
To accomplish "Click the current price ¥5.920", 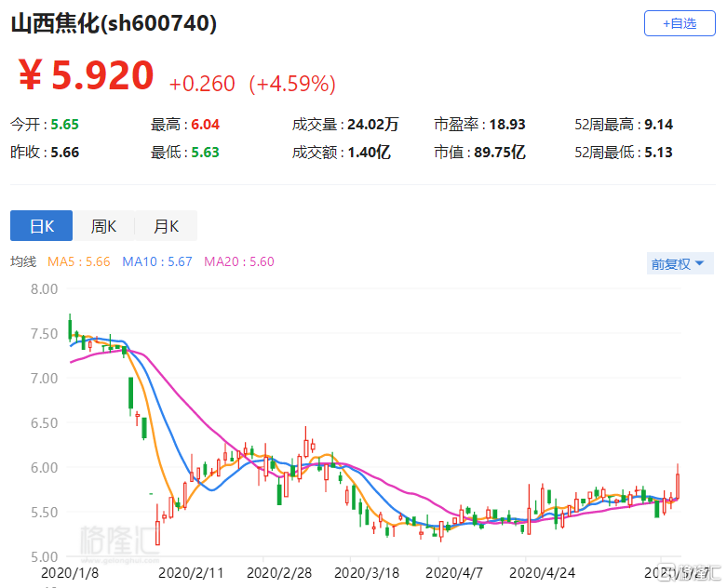I will coord(87,75).
